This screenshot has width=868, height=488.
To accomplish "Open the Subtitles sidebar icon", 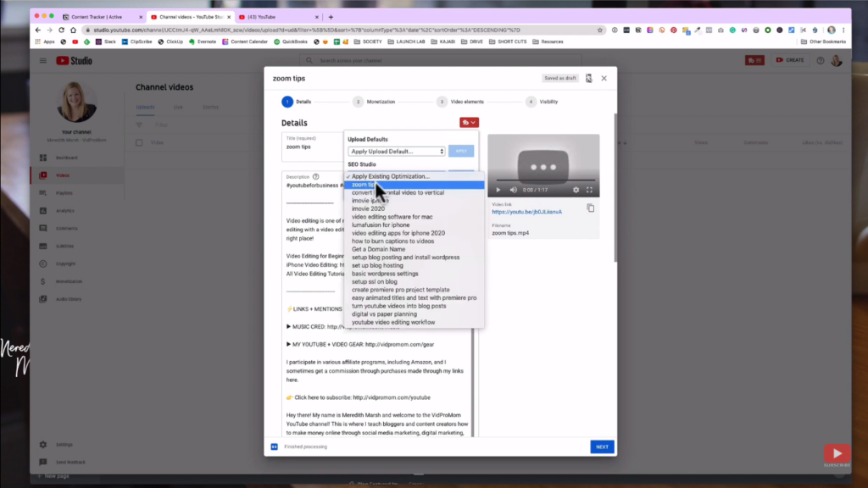I will [x=43, y=247].
